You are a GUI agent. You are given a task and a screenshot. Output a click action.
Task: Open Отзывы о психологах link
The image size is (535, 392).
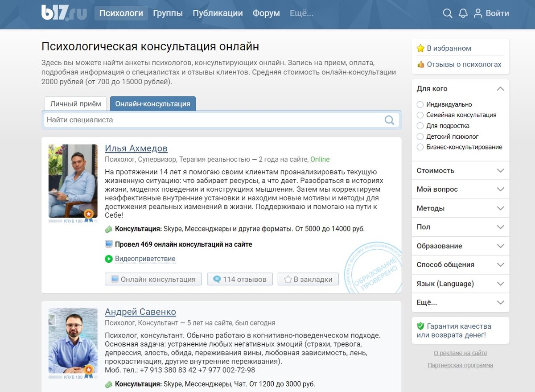[x=464, y=64]
